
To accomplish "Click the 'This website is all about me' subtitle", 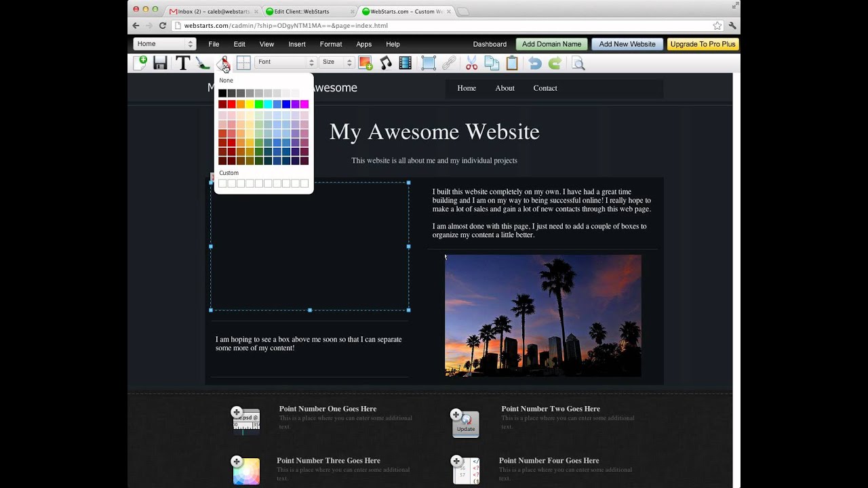I will tap(434, 161).
